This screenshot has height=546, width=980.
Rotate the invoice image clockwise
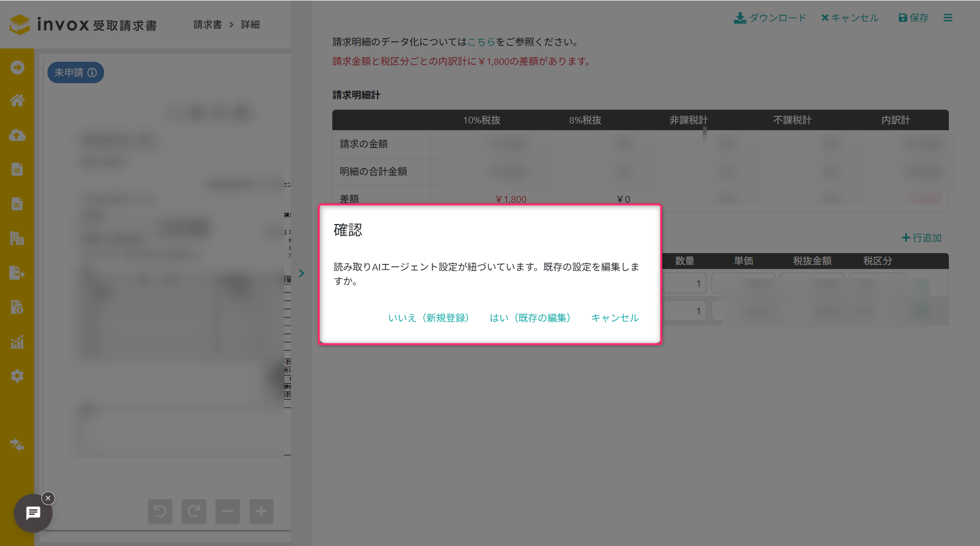click(x=194, y=511)
